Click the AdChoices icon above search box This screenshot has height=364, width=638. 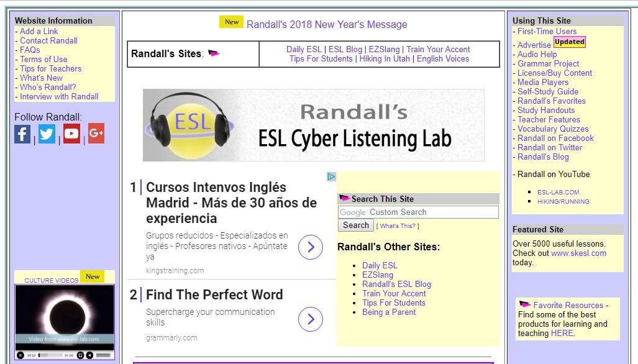[332, 176]
